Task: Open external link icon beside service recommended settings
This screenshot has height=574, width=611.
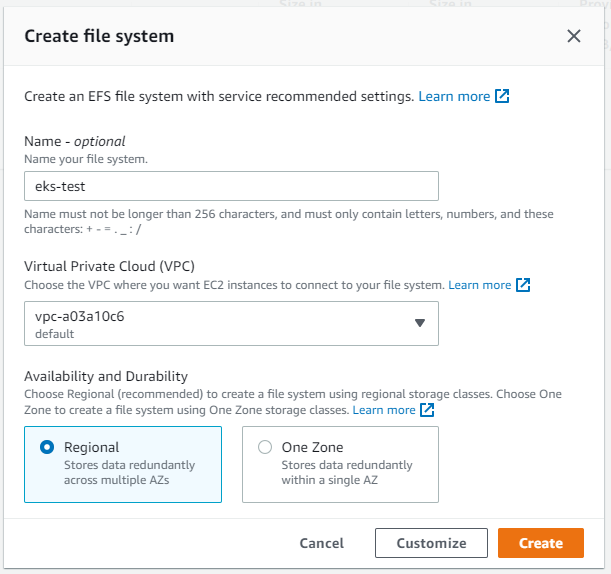Action: 502,96
